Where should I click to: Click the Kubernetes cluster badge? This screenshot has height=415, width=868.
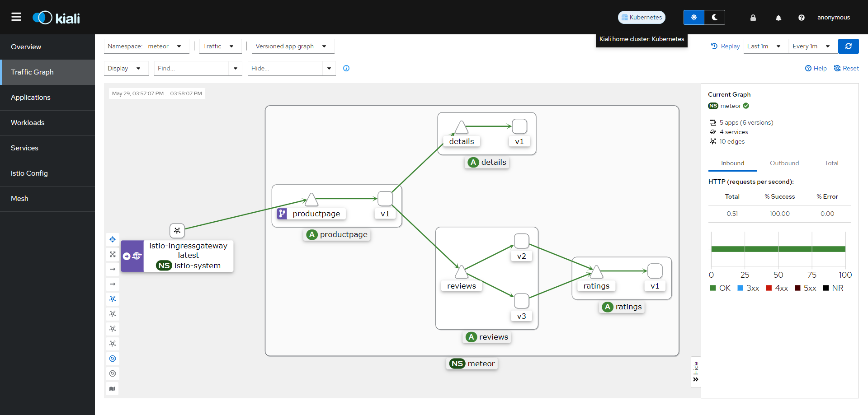coord(642,17)
